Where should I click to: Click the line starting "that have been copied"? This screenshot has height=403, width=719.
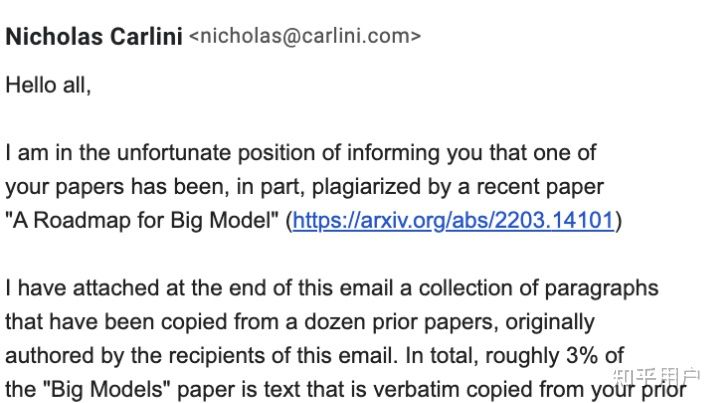pos(300,322)
